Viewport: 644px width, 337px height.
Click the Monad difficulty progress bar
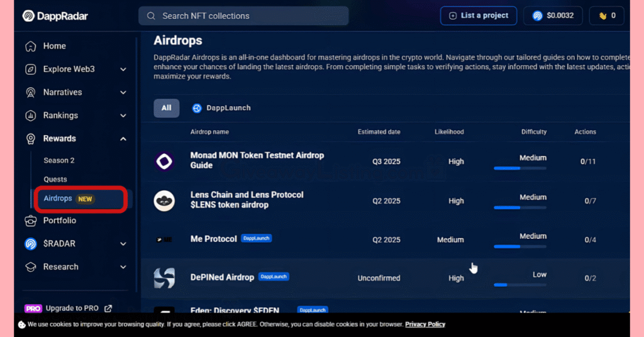[520, 168]
